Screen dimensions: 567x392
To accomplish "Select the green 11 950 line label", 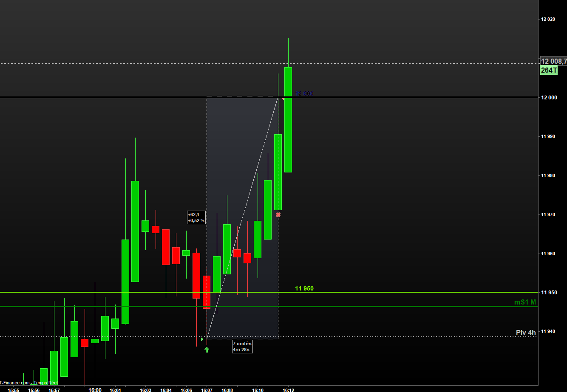I will [304, 288].
